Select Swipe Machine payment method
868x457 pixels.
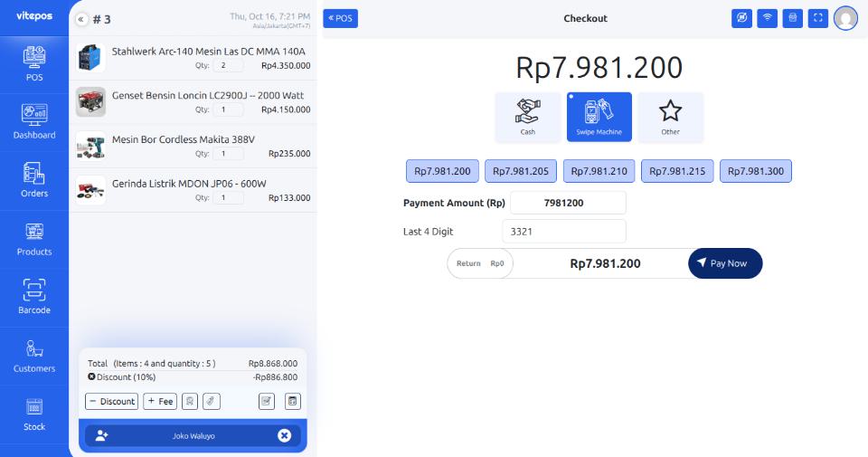pos(599,118)
